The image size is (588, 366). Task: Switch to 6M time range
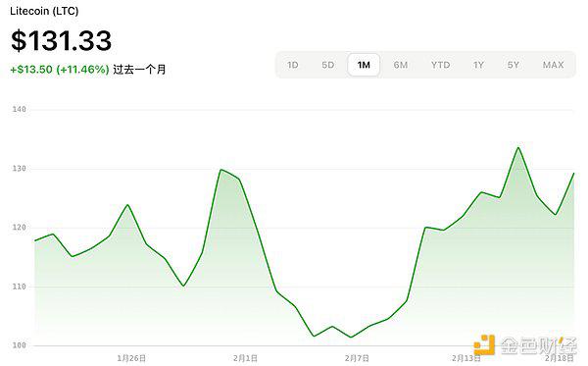point(401,65)
